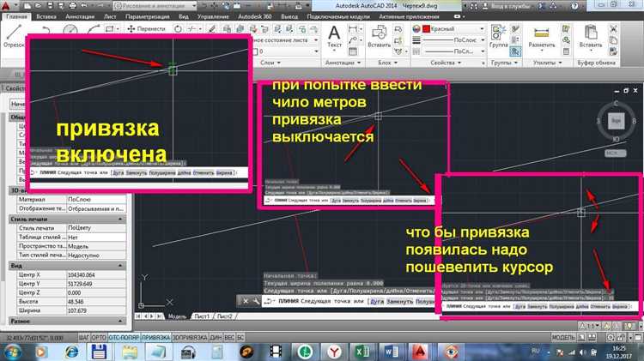Collapse the Вид properties section

click(120, 266)
